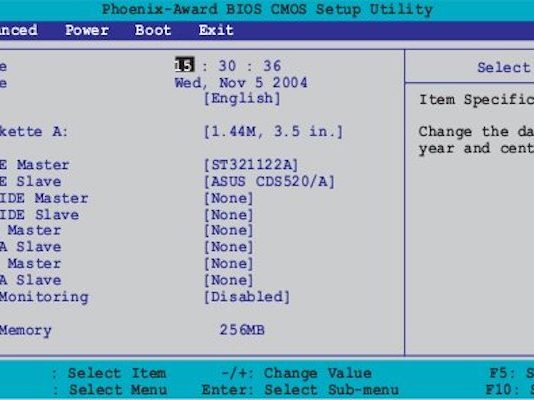Click the 'Item Specific' help heading
This screenshot has height=400, width=534.
click(x=476, y=100)
